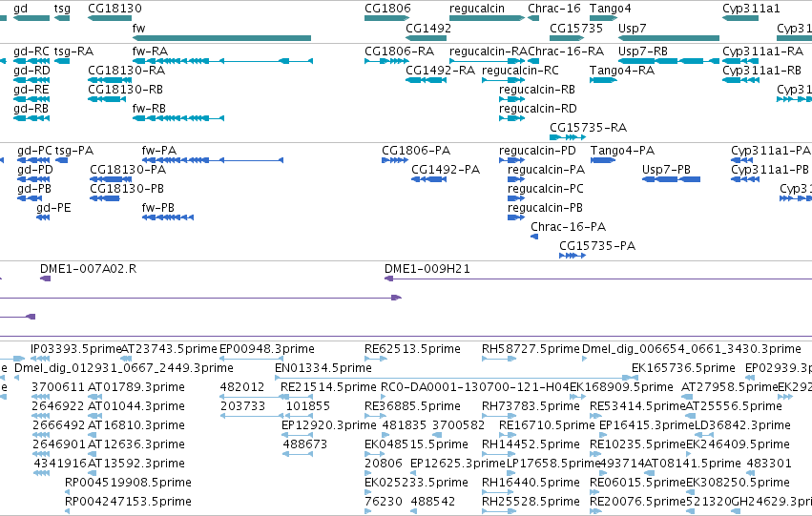Open EST IP03393.5prime

click(75, 349)
